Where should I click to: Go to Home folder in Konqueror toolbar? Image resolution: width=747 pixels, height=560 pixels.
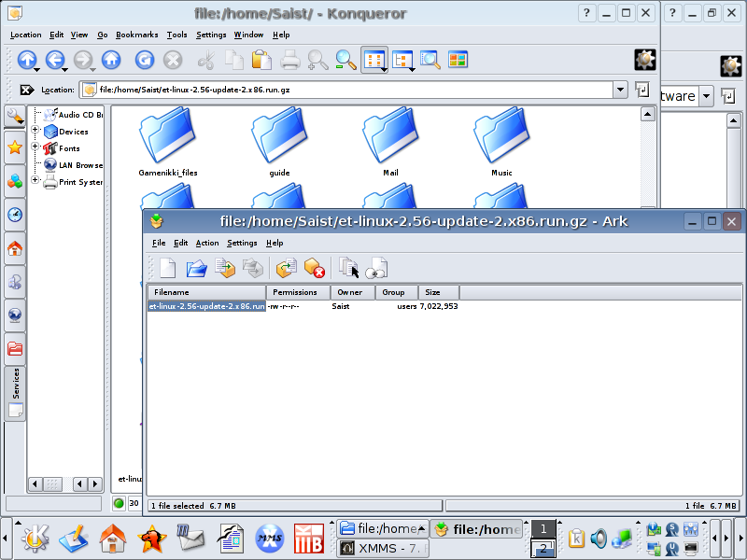[111, 61]
